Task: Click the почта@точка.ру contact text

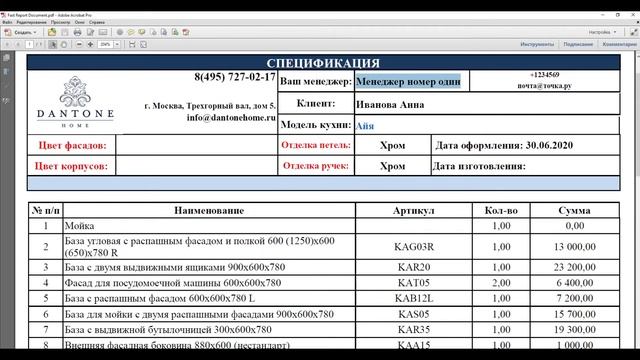Action: [x=544, y=86]
